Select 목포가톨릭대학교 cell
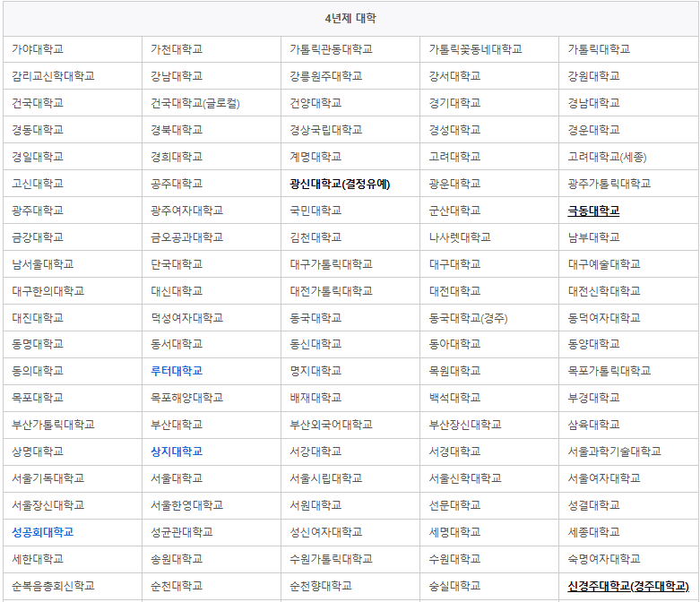 (x=628, y=371)
